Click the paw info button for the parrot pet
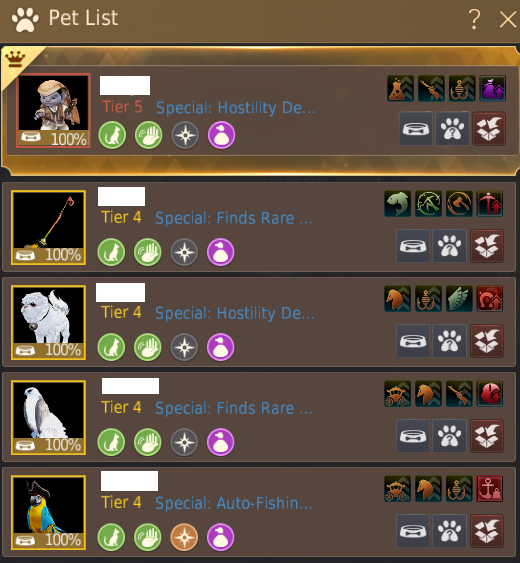 point(449,531)
